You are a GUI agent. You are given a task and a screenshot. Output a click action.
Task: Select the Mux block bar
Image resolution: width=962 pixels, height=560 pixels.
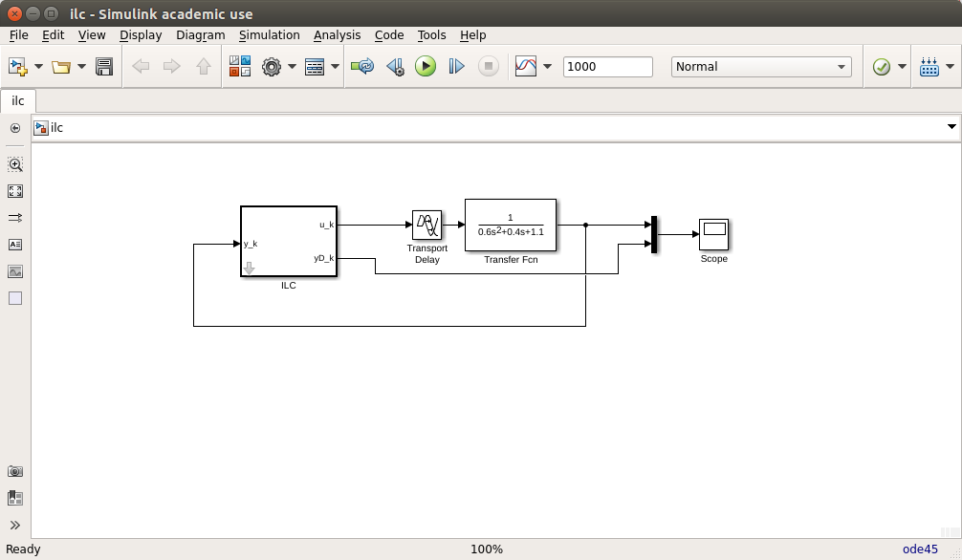click(654, 234)
